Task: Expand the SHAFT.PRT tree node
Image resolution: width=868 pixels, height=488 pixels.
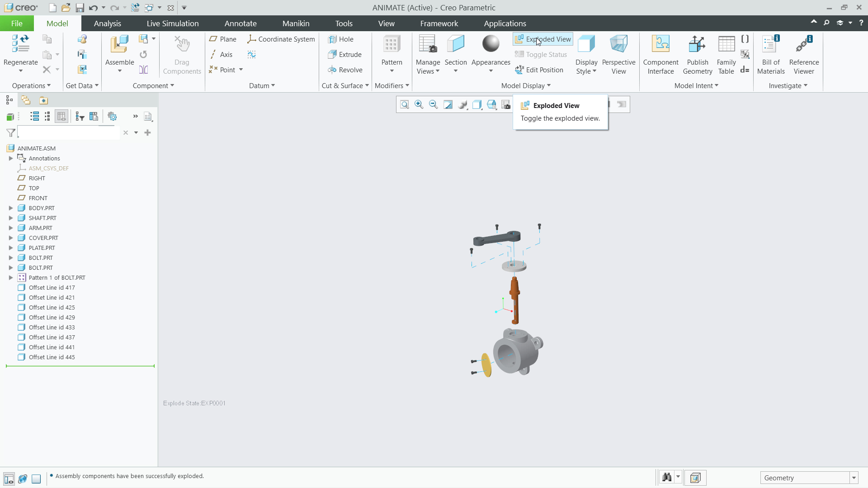Action: (x=11, y=218)
